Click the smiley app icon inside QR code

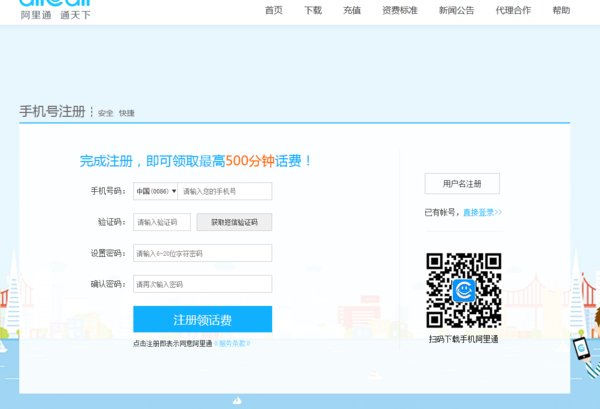pos(464,290)
